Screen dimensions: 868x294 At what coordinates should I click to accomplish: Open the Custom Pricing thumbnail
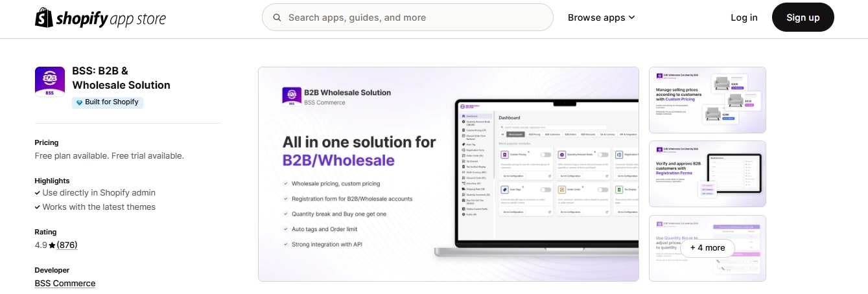707,100
